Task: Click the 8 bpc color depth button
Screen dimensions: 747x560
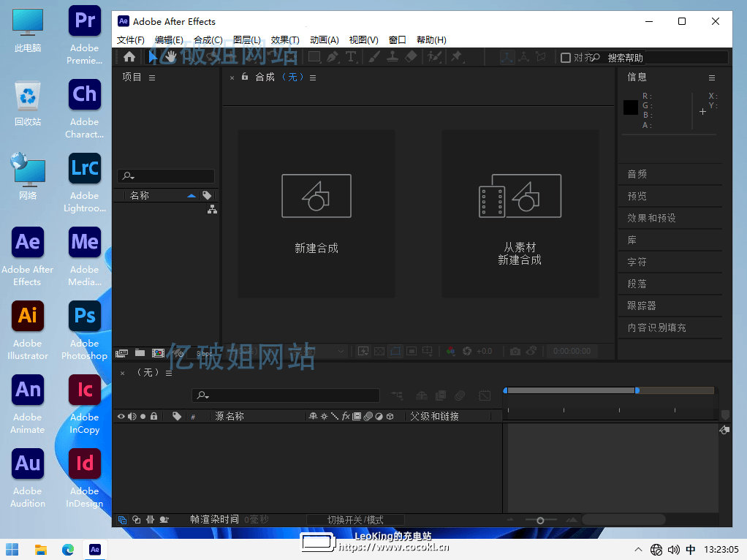Action: tap(205, 354)
